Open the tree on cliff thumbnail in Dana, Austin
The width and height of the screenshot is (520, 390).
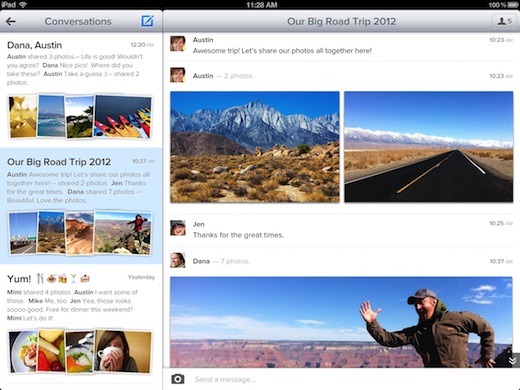click(80, 117)
